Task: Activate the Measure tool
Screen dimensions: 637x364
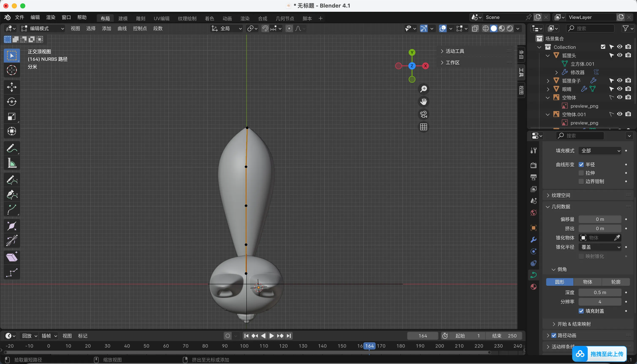Action: (12, 163)
